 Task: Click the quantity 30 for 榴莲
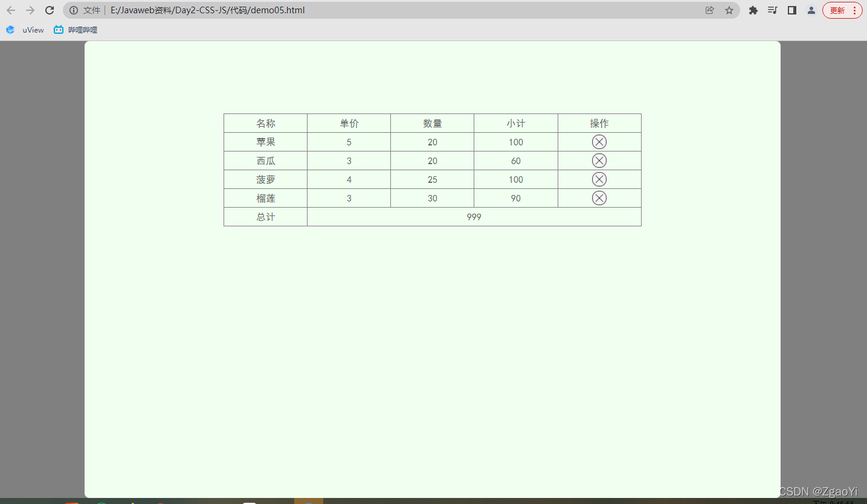(432, 198)
